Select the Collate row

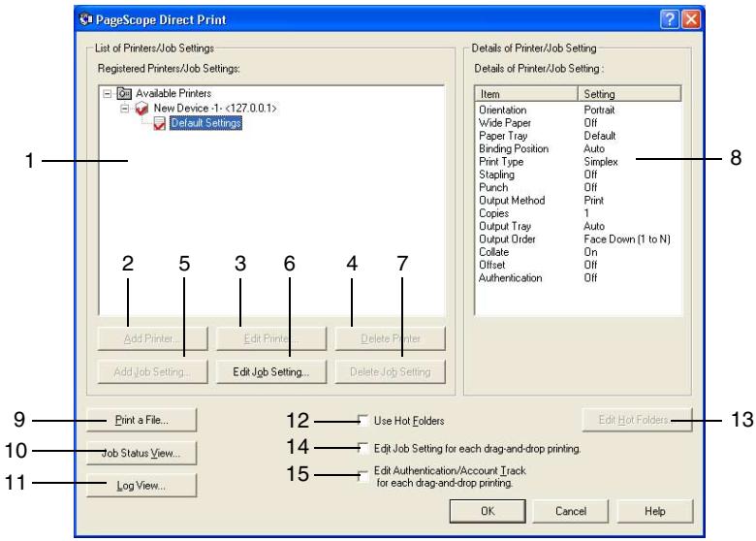pyautogui.click(x=579, y=252)
